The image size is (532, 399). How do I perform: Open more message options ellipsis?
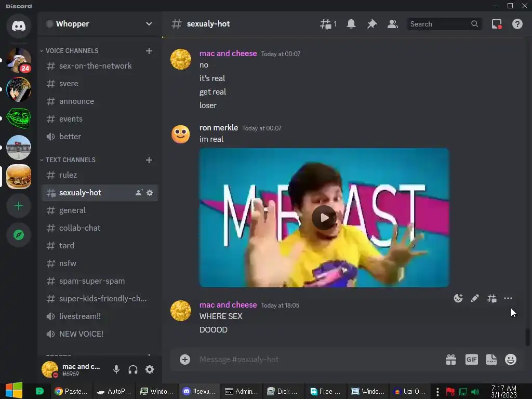pos(508,298)
